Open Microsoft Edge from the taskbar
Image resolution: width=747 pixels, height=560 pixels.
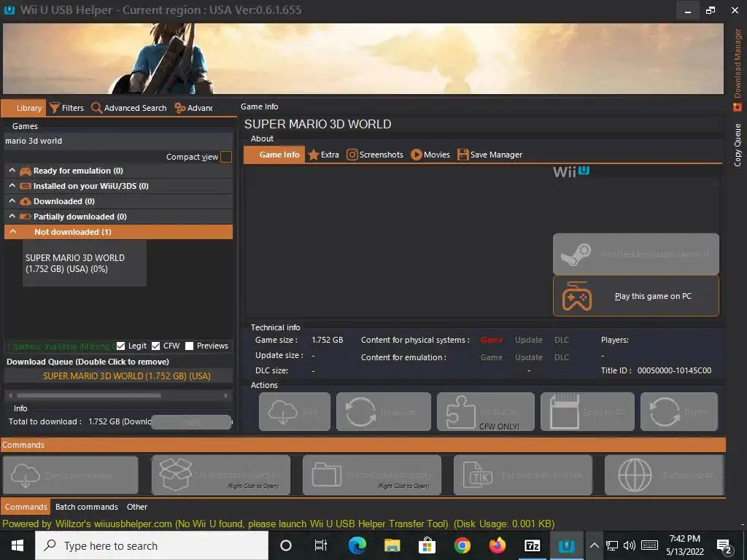point(357,545)
